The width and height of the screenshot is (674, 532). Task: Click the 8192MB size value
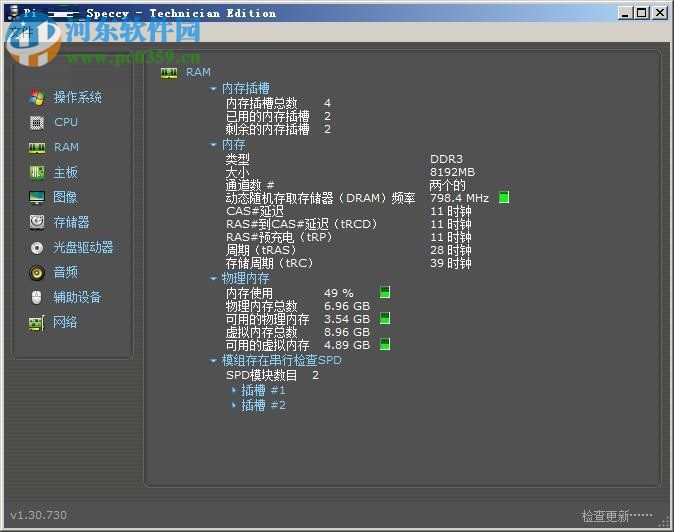point(453,172)
